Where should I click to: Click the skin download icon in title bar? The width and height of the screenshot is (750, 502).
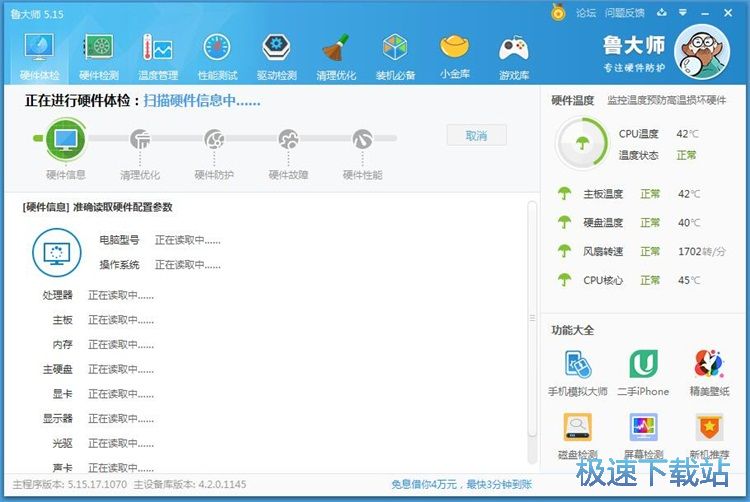(662, 13)
